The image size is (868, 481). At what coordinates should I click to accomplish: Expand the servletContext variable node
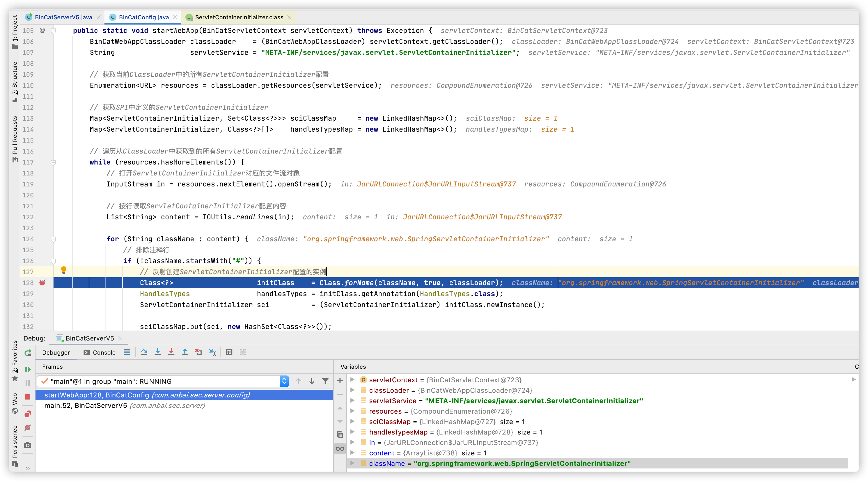click(353, 379)
